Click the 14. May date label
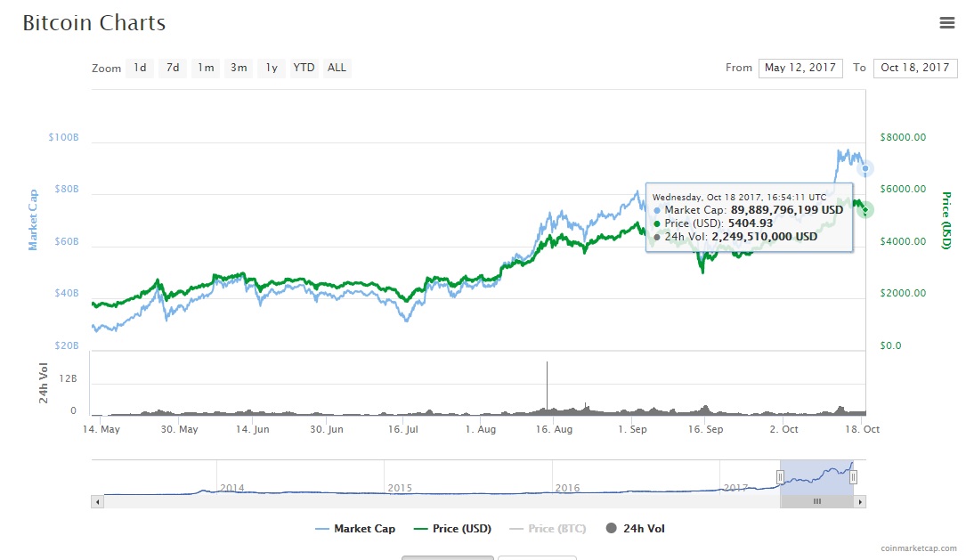 pos(101,429)
